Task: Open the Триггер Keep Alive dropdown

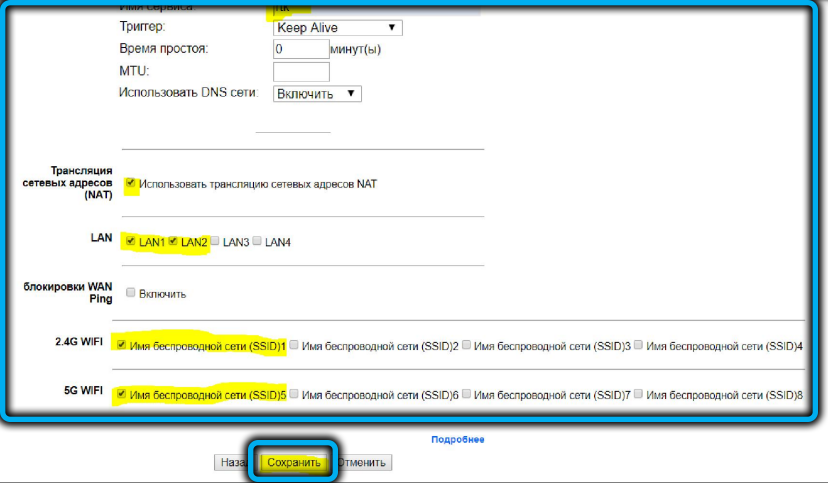Action: click(337, 28)
